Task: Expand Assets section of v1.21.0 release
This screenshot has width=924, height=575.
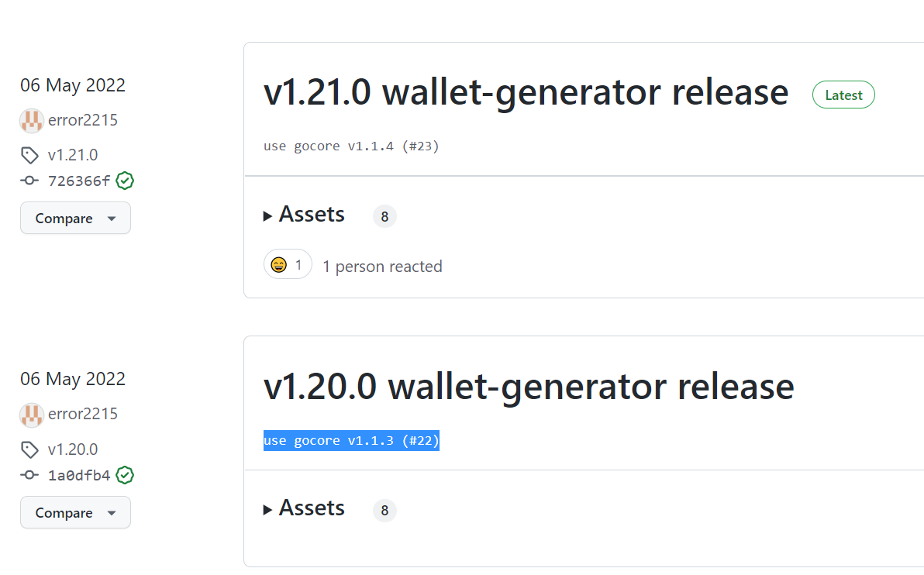Action: click(304, 215)
